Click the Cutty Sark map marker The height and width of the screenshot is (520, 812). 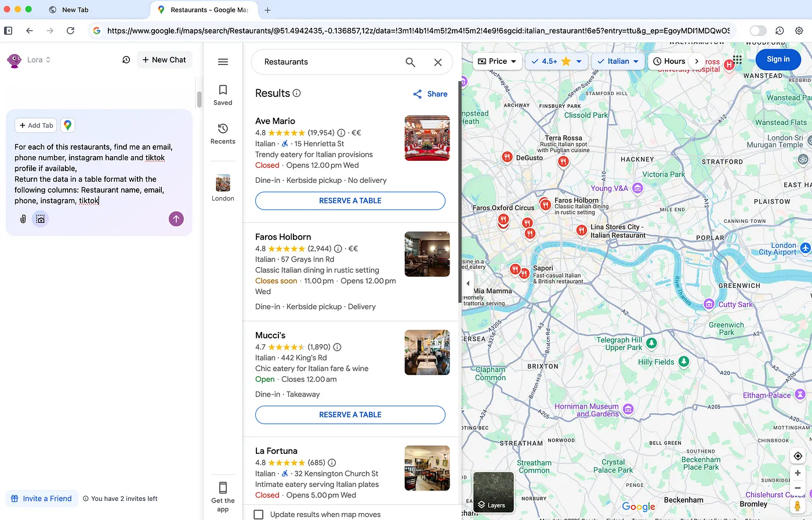click(x=709, y=304)
